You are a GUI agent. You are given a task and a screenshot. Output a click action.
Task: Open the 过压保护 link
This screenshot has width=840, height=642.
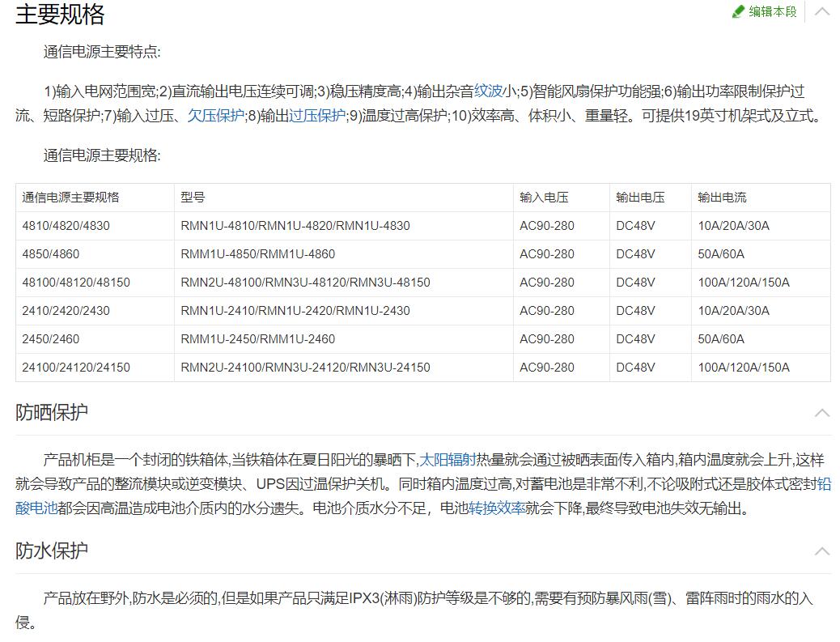316,116
